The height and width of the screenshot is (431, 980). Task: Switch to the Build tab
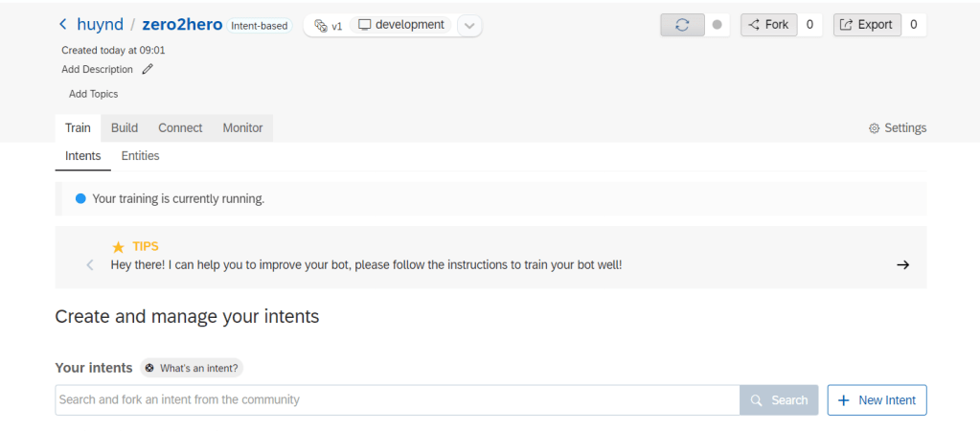(x=125, y=128)
